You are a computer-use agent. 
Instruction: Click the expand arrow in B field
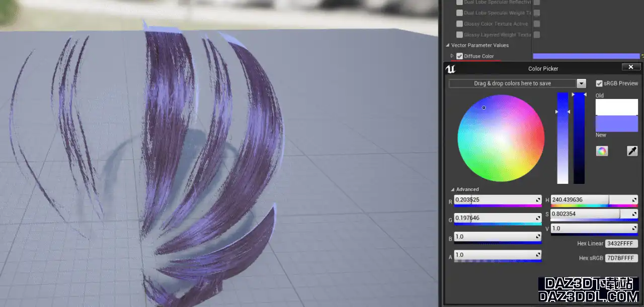[x=538, y=237]
